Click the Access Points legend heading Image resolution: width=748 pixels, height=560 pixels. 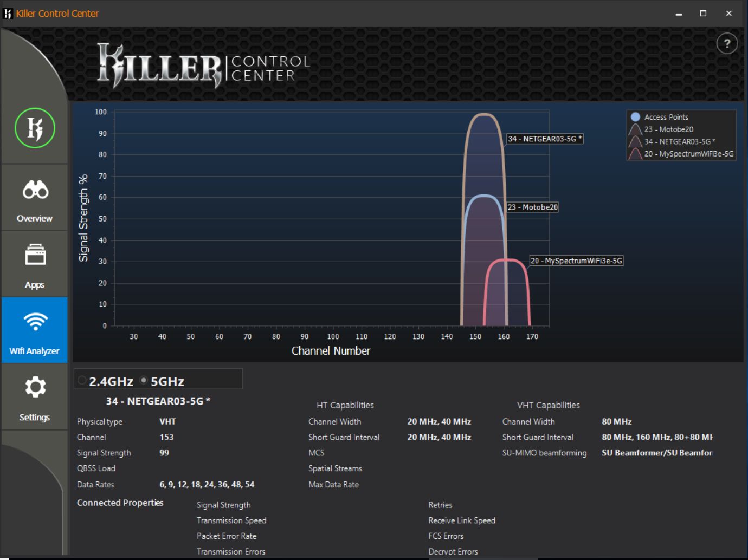click(666, 117)
